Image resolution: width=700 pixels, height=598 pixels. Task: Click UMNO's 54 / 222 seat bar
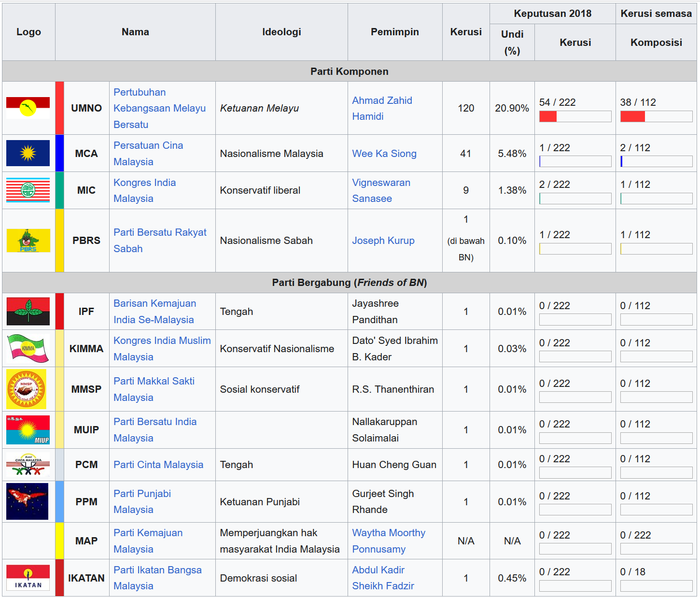point(575,116)
